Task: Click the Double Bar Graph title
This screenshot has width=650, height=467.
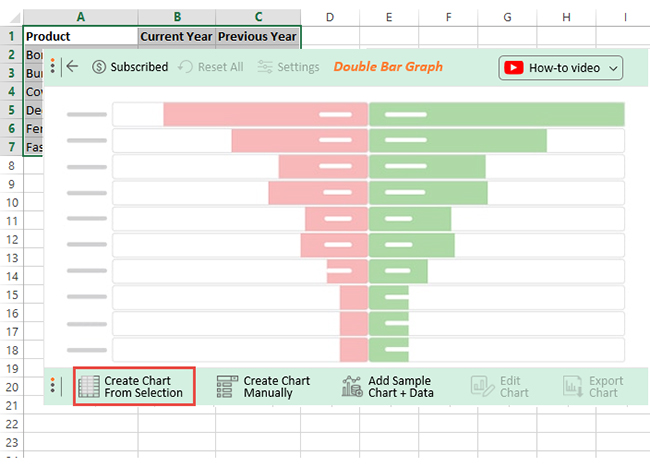Action: (388, 67)
